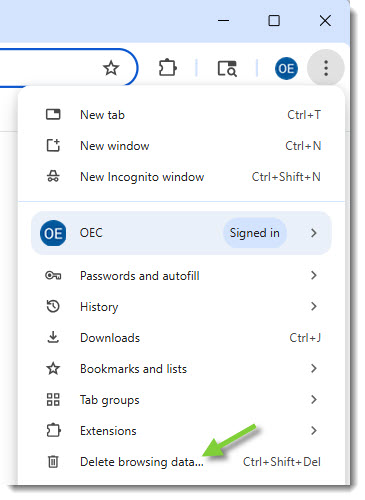Click the Ctrl+N shortcut text
The width and height of the screenshot is (365, 500).
tap(303, 146)
